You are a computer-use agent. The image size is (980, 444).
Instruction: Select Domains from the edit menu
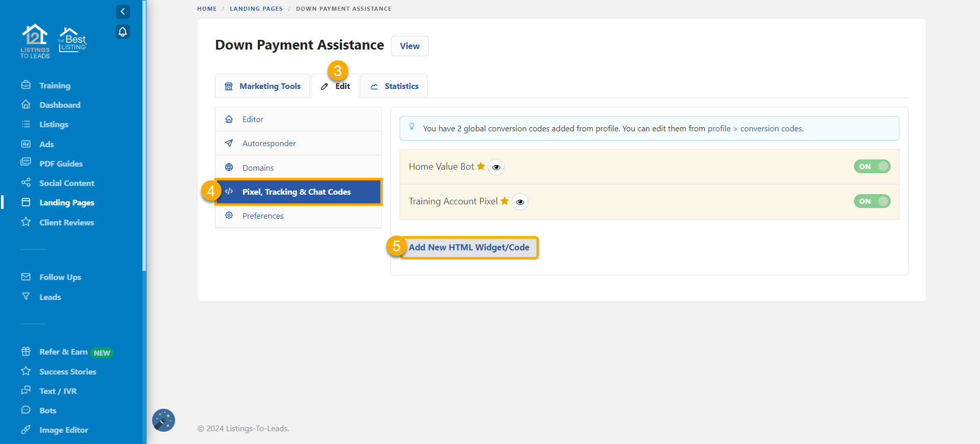(258, 168)
